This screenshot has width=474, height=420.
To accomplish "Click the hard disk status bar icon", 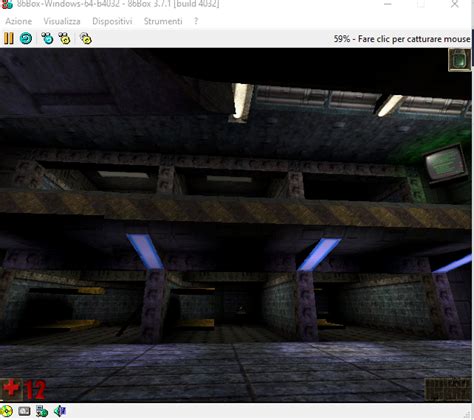I will 24,411.
